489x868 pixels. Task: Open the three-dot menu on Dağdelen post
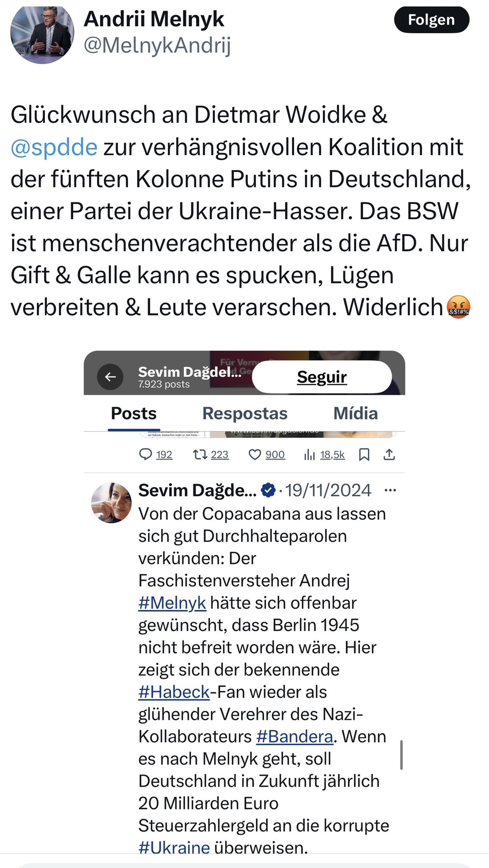point(390,490)
